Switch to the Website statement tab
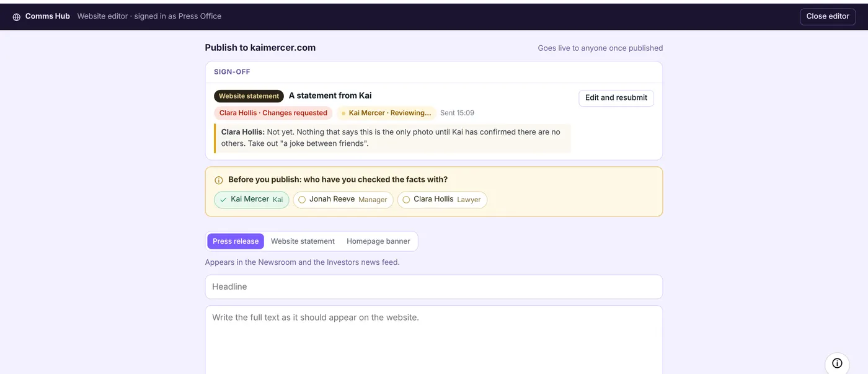 (x=303, y=241)
